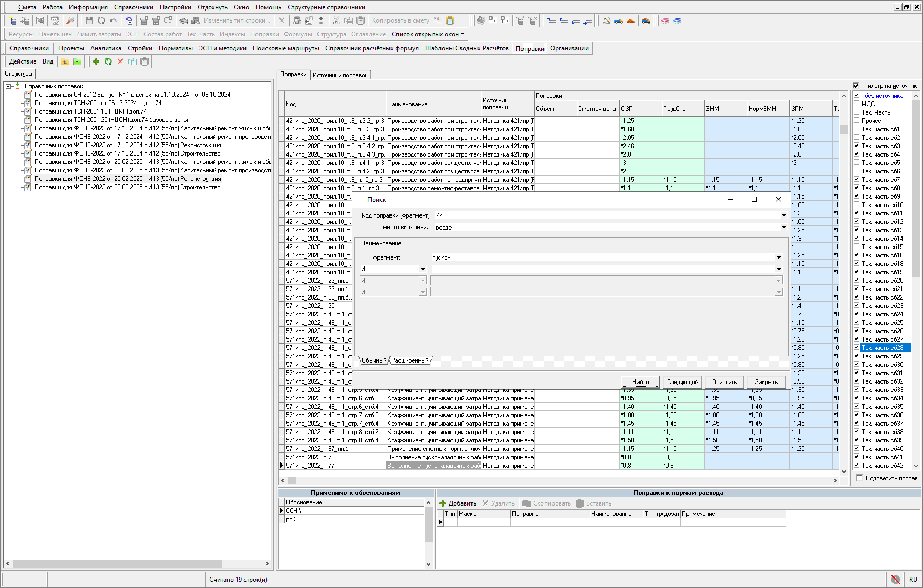Click the magnifier search icon in toolbar
The width and height of the screenshot is (923, 588).
70,20
